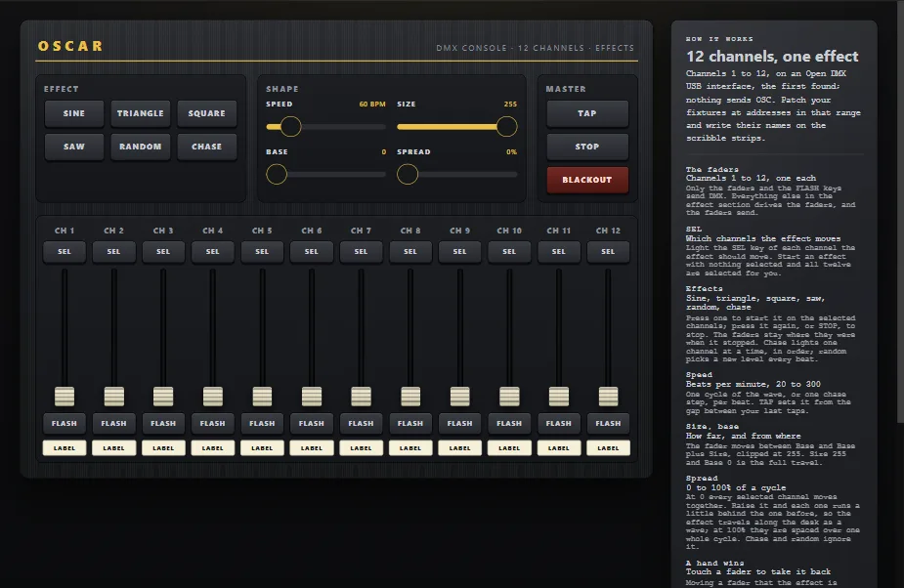Click the STOP button in Master

tap(587, 147)
